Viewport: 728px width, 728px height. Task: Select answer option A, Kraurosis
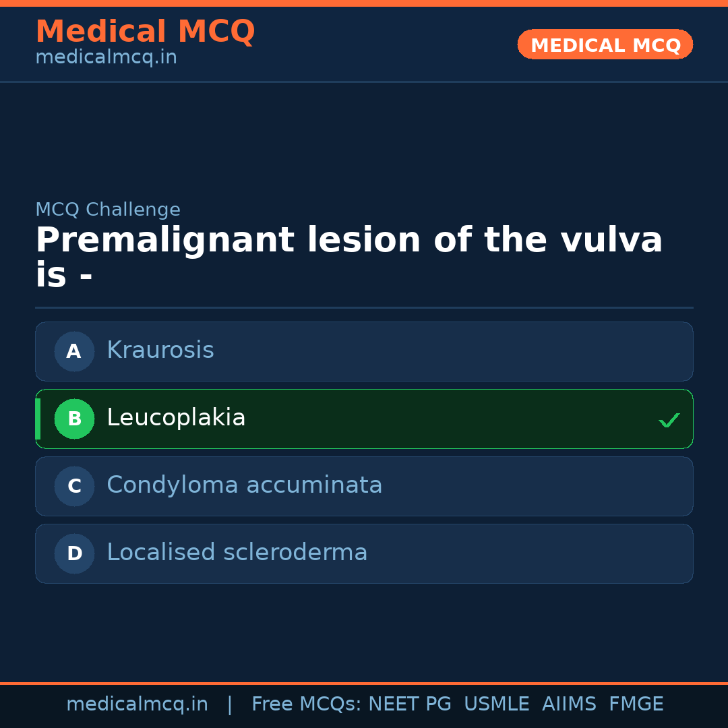click(x=364, y=351)
